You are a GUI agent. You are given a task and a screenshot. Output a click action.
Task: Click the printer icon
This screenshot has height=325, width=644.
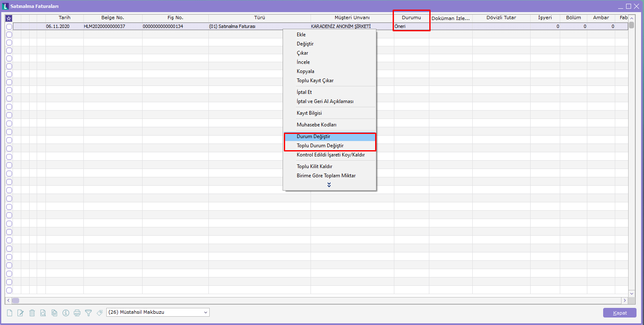click(77, 312)
